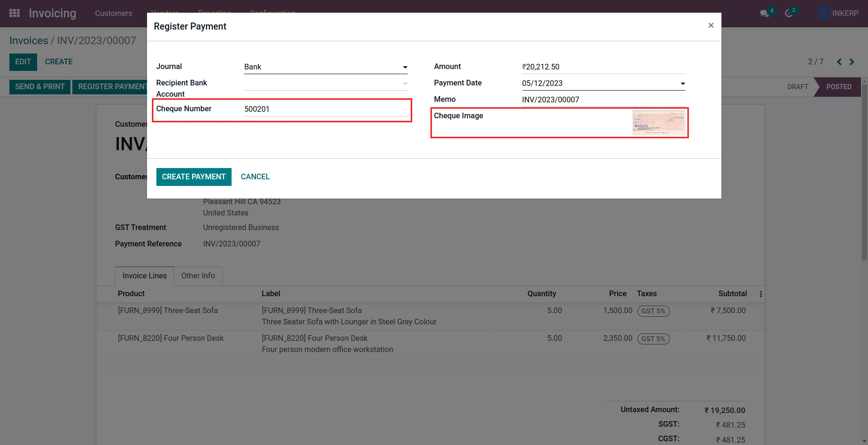Image resolution: width=868 pixels, height=445 pixels.
Task: Click the INKERP user menu
Action: (838, 13)
